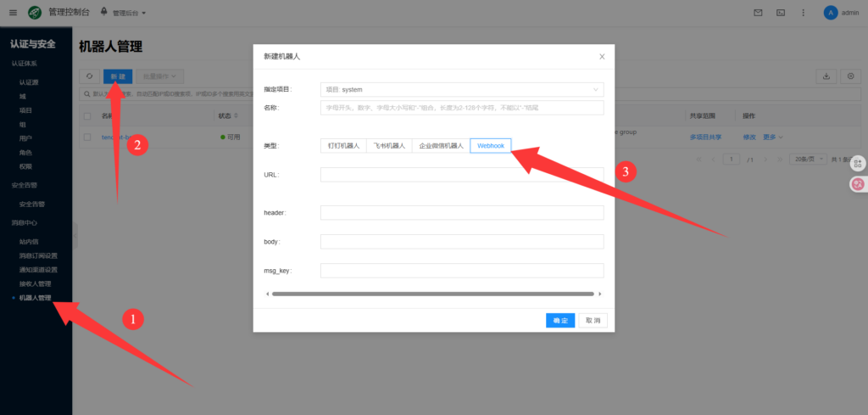The width and height of the screenshot is (868, 415).
Task: Open the terminal shell icon
Action: [x=780, y=13]
